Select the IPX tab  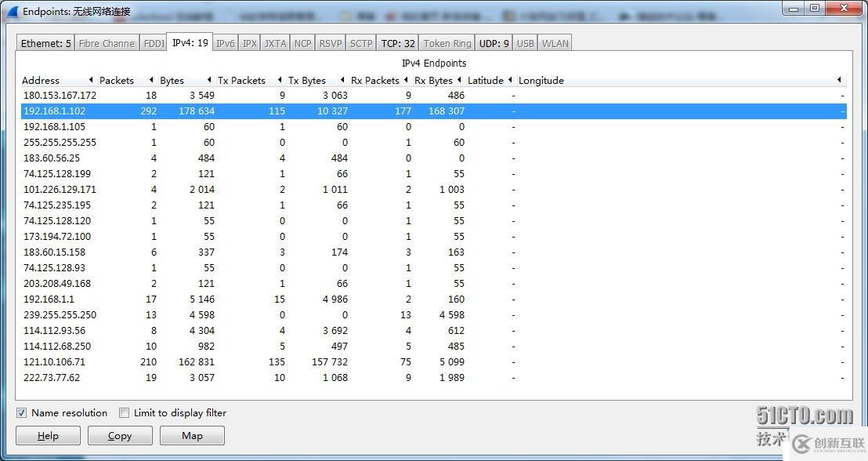[249, 43]
